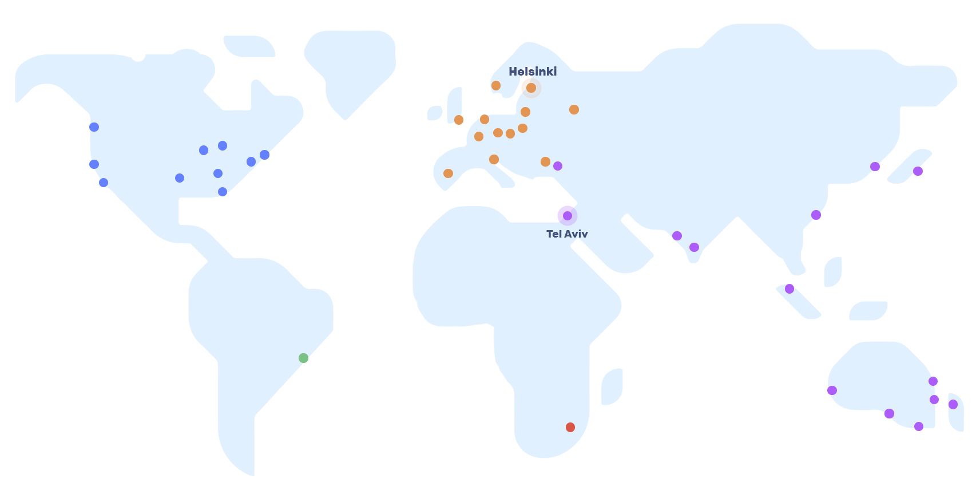
Task: Select the purple dot on New Zealand
Action: (x=953, y=404)
